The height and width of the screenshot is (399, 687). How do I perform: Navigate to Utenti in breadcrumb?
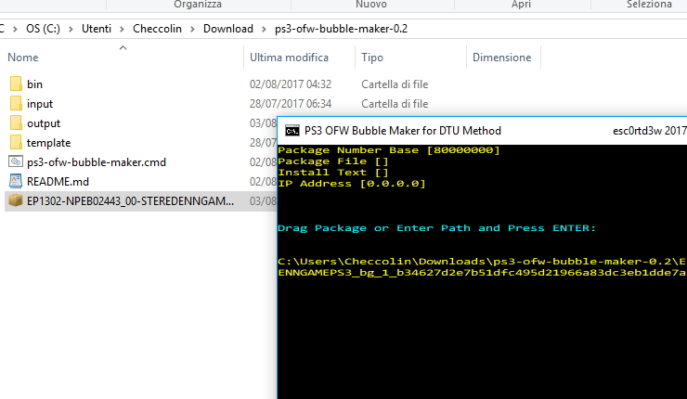96,29
